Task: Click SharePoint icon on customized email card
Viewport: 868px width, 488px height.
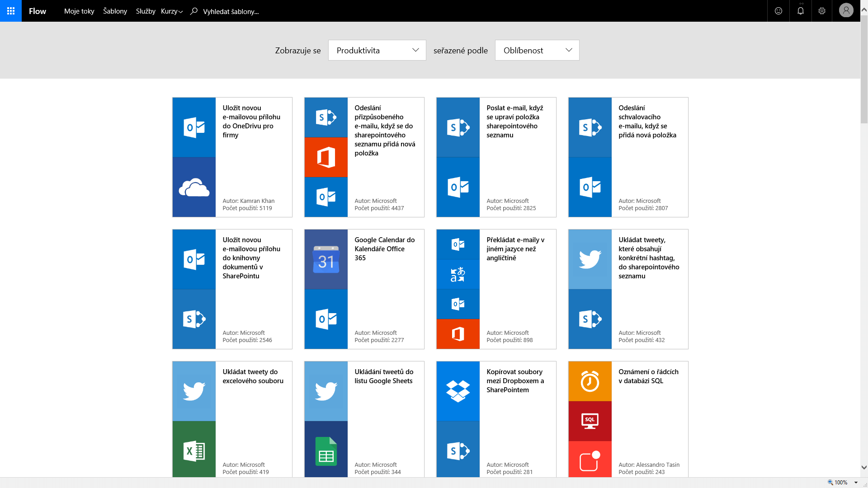Action: (x=326, y=117)
